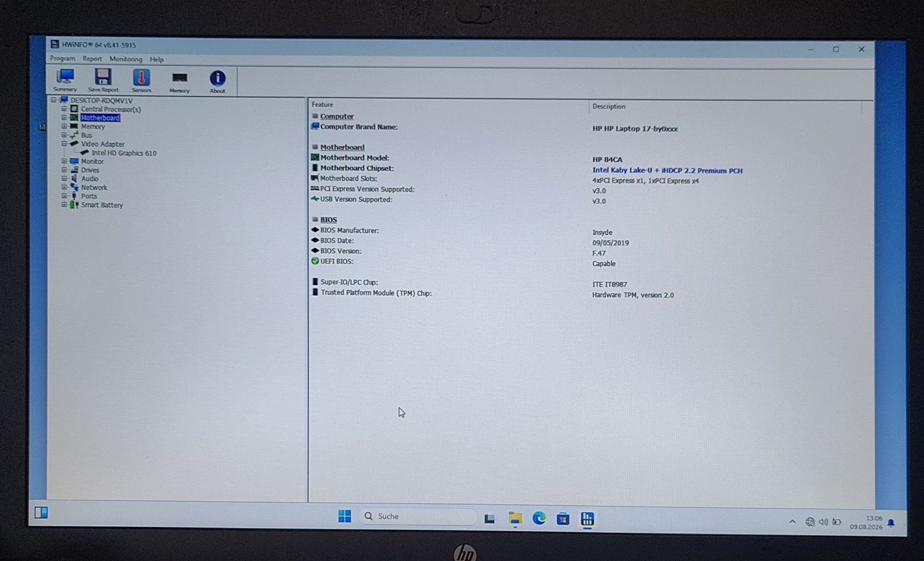Screen dimensions: 924x561
Task: Launch Microsoft Edge from the taskbar
Action: [x=539, y=518]
